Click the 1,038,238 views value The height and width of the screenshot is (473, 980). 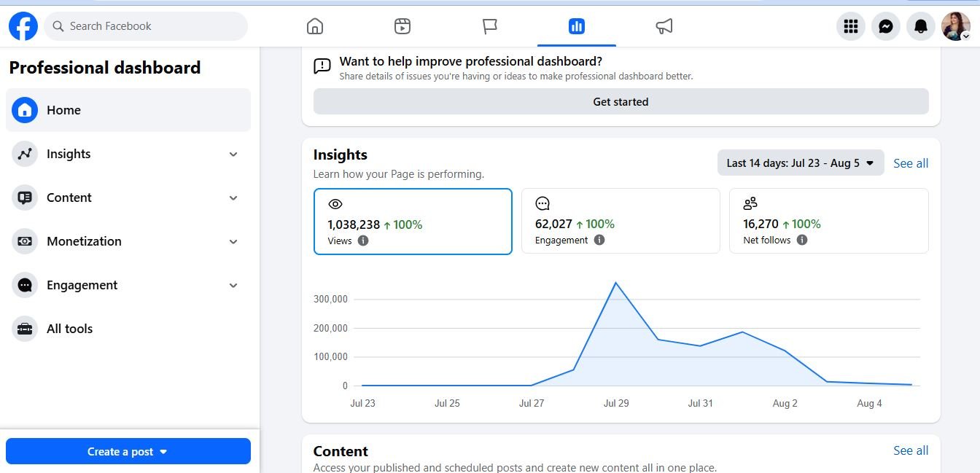pyautogui.click(x=354, y=224)
